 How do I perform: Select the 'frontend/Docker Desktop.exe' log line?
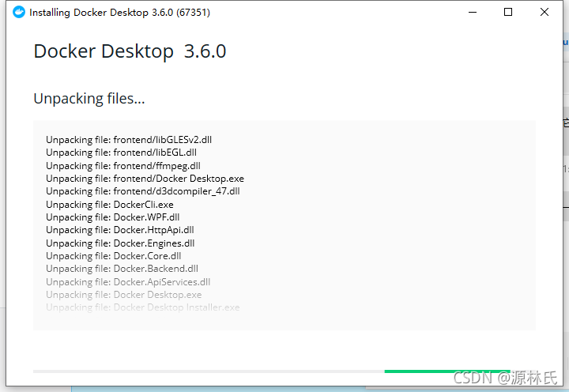click(x=145, y=178)
